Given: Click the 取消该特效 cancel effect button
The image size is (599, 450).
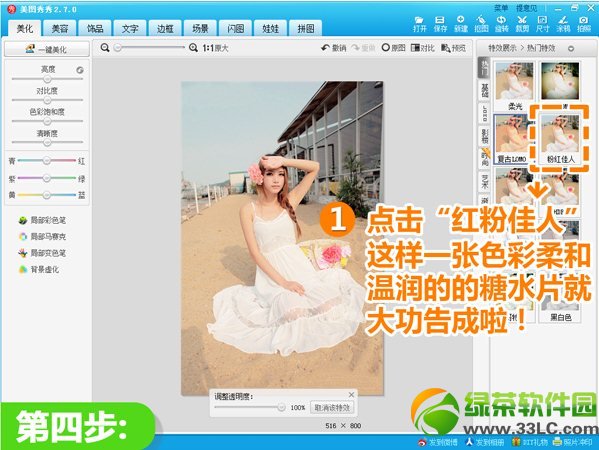Looking at the screenshot, I should click(332, 408).
